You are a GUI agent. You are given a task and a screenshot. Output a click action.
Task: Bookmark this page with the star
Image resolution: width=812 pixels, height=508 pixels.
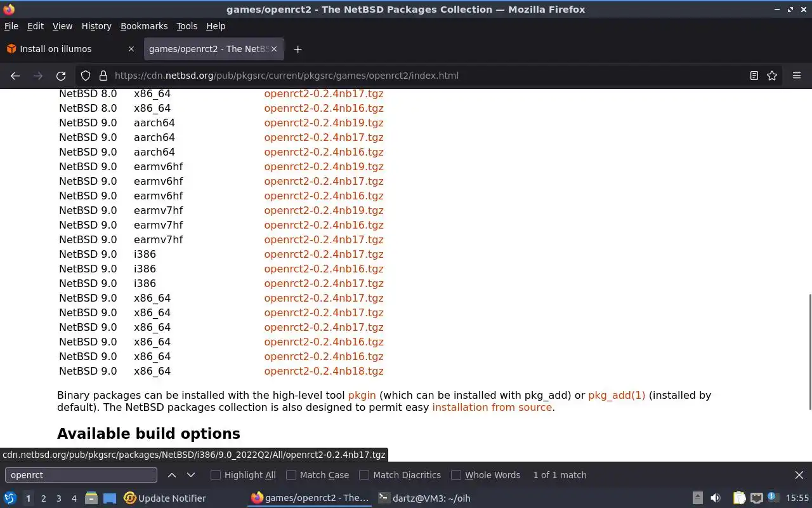[772, 76]
